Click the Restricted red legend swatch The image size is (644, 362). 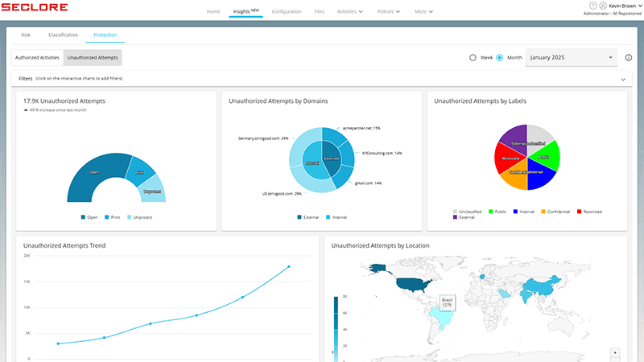point(579,212)
